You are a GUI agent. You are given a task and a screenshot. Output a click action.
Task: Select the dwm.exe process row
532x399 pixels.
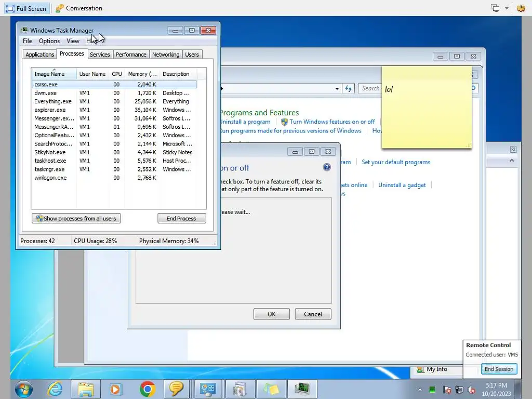(x=114, y=93)
